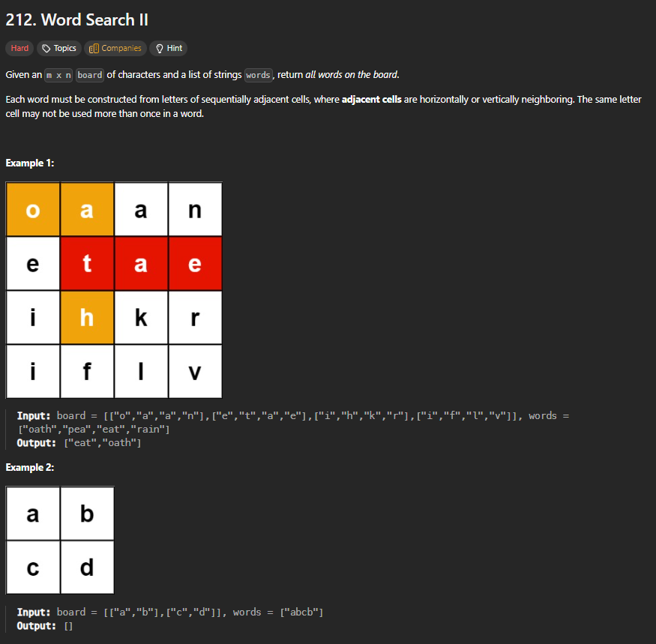Click Example 2 words value ["abcb"]
This screenshot has width=656, height=644.
301,613
